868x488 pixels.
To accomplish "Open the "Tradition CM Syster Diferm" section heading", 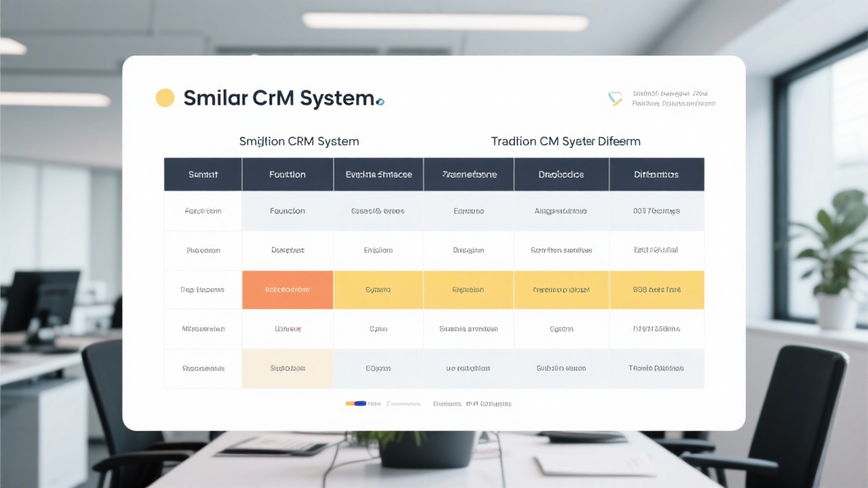I will 566,142.
